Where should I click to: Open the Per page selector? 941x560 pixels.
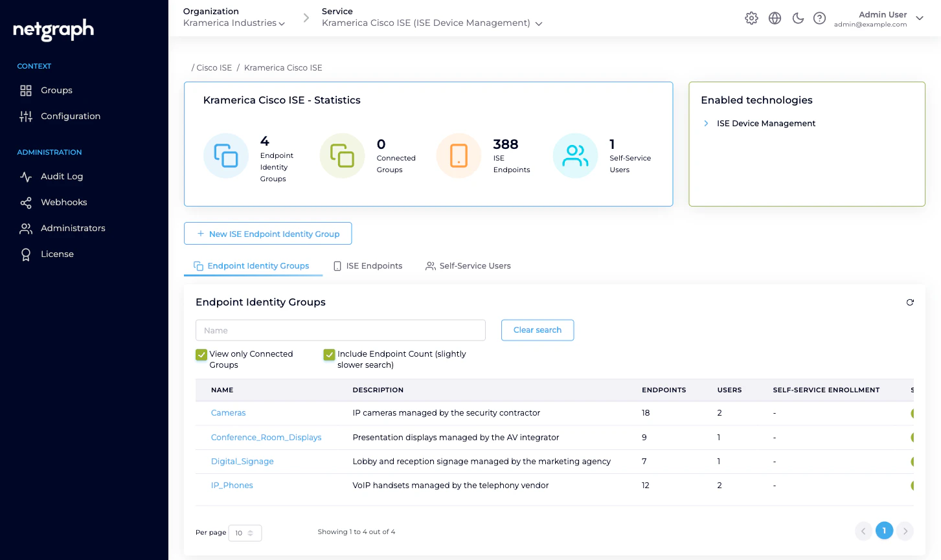pos(245,533)
